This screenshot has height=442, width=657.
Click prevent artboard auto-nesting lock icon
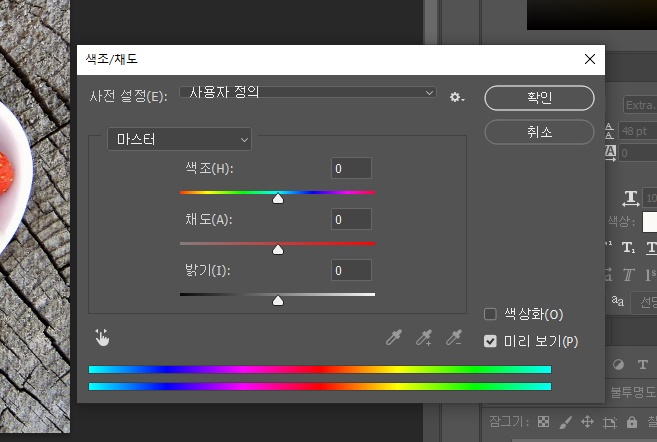pos(610,422)
